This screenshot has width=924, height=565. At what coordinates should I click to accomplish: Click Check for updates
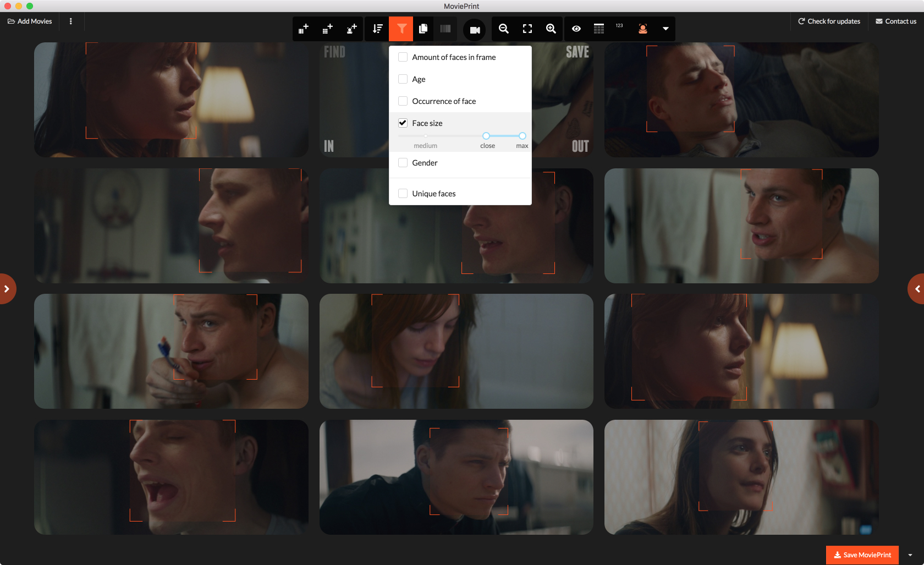(829, 21)
